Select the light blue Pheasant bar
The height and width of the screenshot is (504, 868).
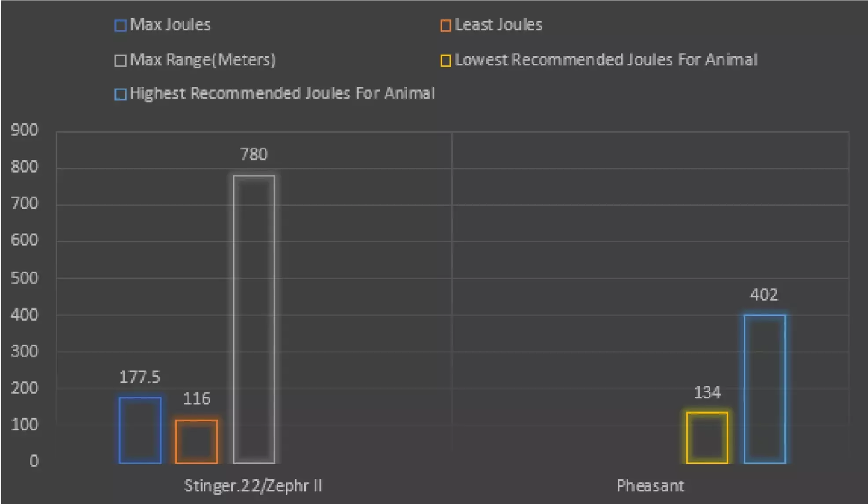point(765,389)
